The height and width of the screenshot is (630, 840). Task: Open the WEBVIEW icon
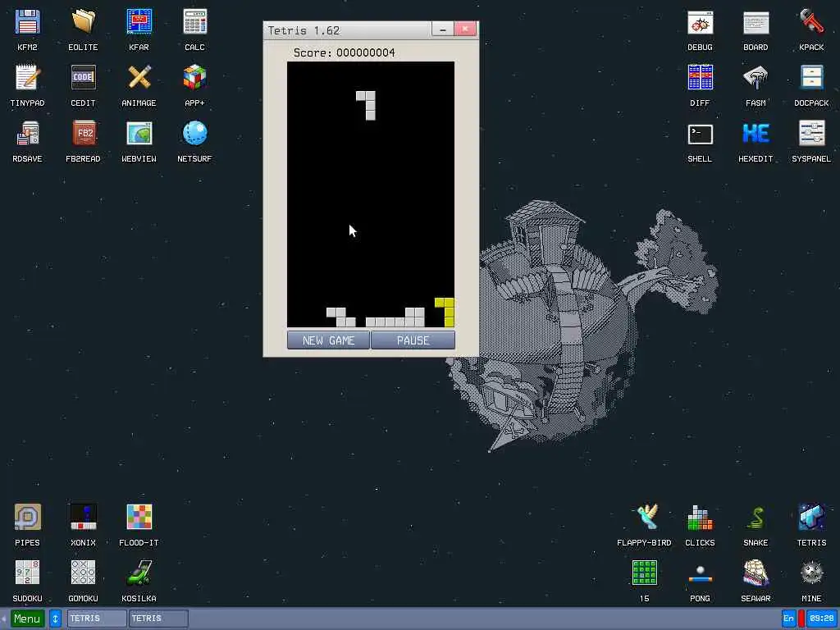coord(139,134)
